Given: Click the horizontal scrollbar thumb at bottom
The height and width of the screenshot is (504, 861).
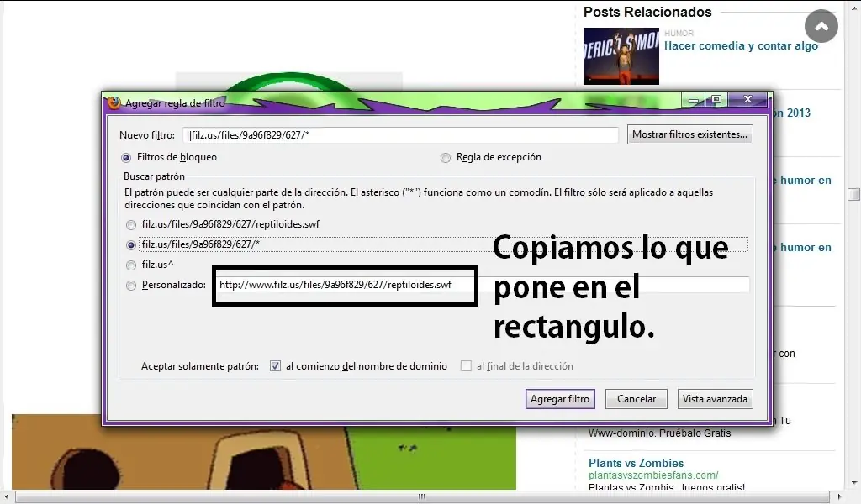Looking at the screenshot, I should 422,496.
